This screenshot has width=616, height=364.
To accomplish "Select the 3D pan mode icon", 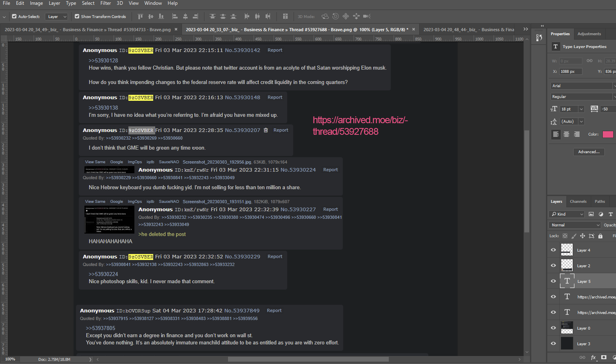I will (346, 16).
